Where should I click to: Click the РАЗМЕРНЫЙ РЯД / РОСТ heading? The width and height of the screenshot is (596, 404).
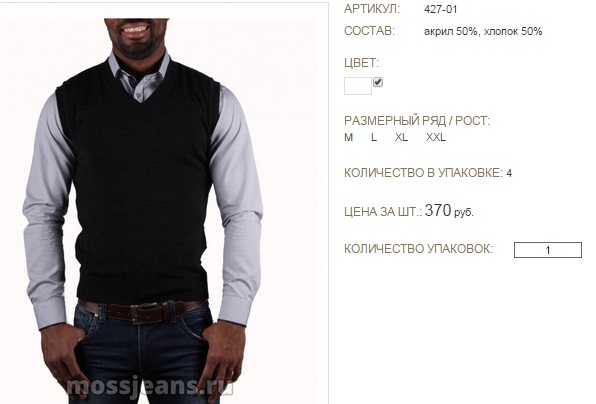pyautogui.click(x=417, y=121)
